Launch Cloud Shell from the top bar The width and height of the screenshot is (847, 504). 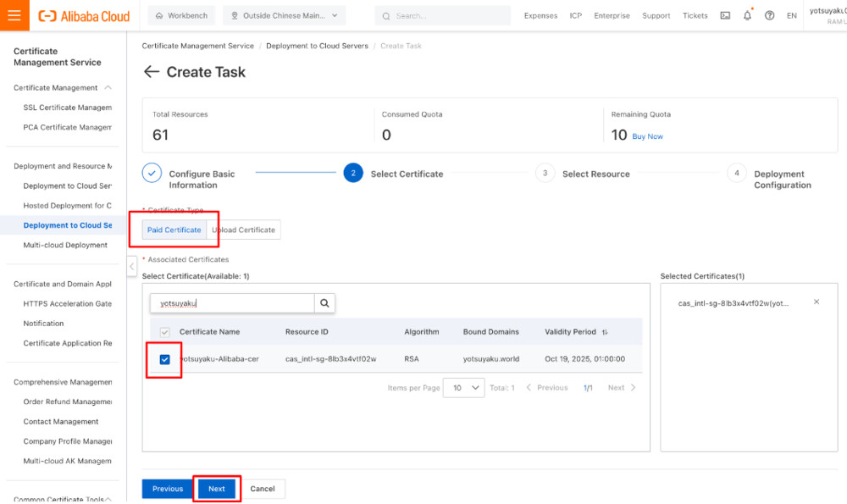pyautogui.click(x=724, y=14)
